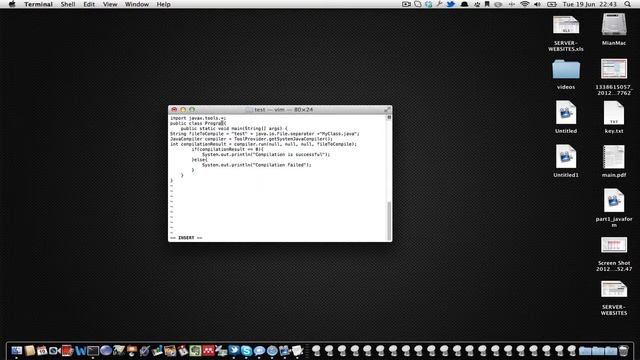Open the SERVER-WEBSITES.xls desktop file

[x=566, y=33]
